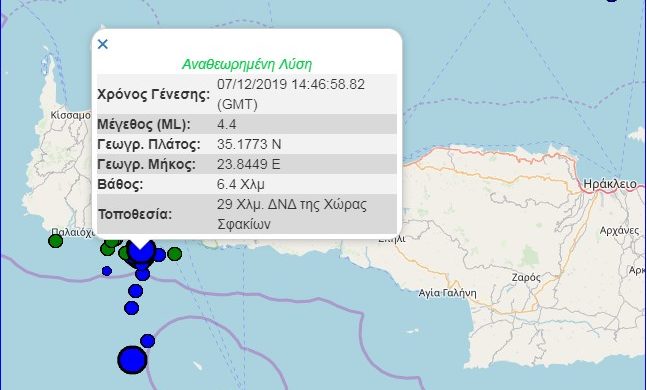
Task: Select the middle blue marker of the three stacked markers
Action: [x=135, y=291]
